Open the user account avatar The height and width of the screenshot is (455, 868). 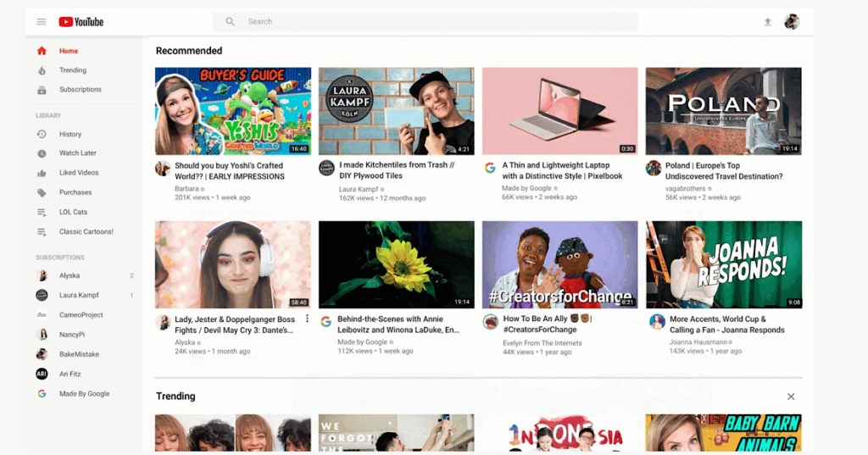[x=792, y=22]
